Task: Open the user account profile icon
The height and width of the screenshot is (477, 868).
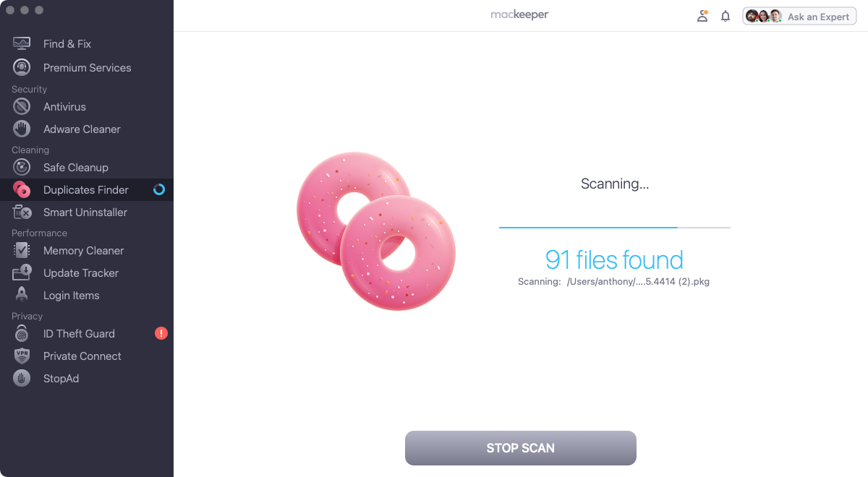Action: [702, 16]
